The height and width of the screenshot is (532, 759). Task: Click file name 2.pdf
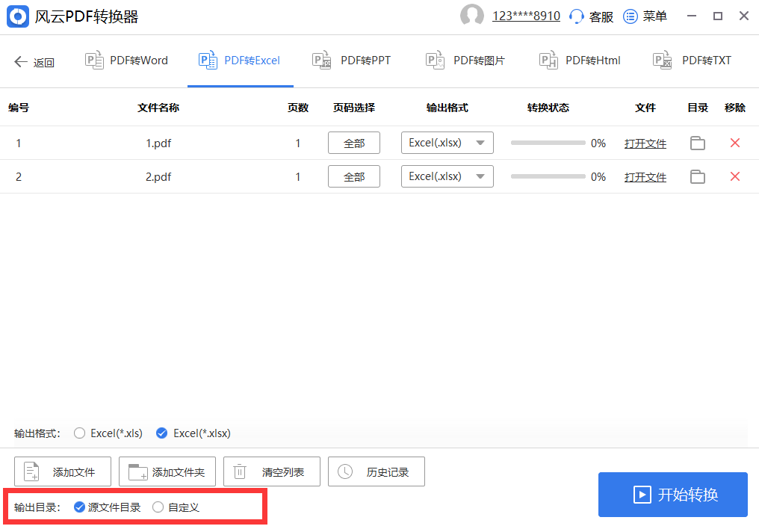tap(158, 177)
